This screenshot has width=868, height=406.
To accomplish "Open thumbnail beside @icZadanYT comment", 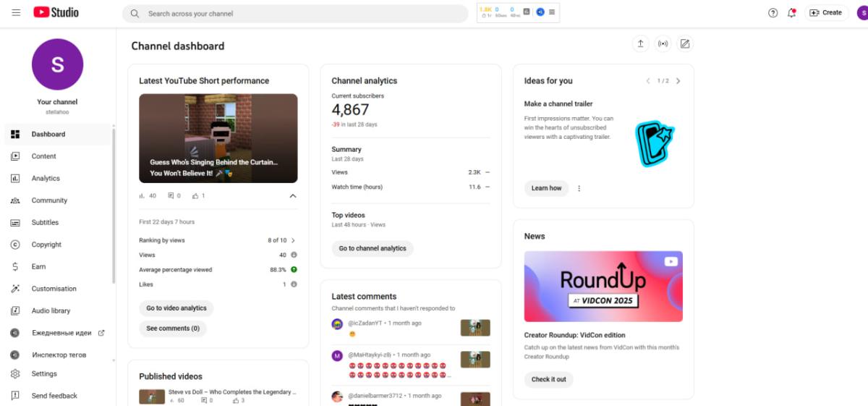I will 475,328.
